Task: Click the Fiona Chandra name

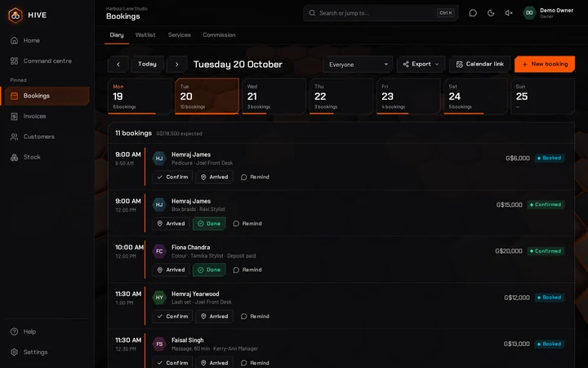Action: [190, 248]
